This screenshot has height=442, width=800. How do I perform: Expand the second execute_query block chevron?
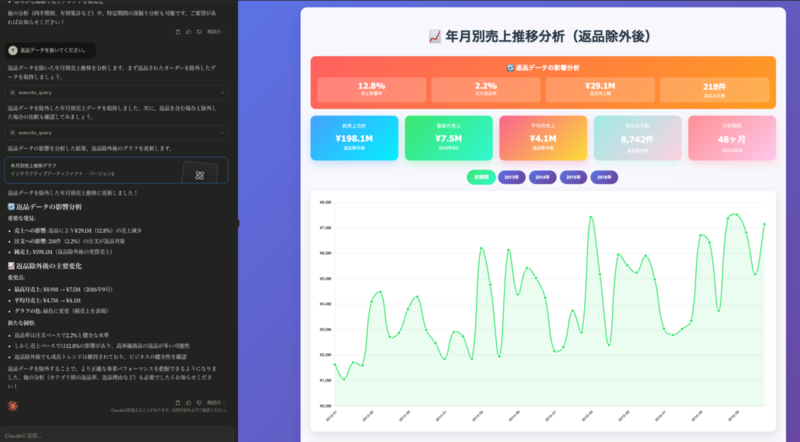222,133
